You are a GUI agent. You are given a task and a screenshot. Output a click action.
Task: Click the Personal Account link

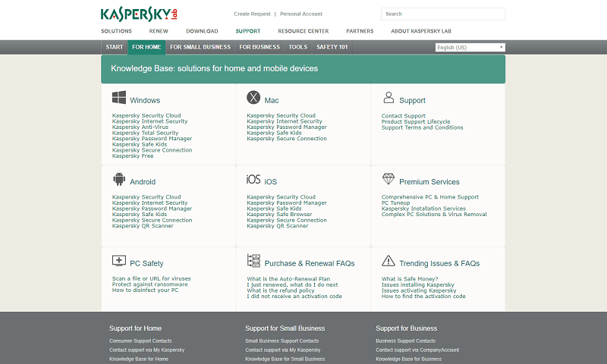300,14
